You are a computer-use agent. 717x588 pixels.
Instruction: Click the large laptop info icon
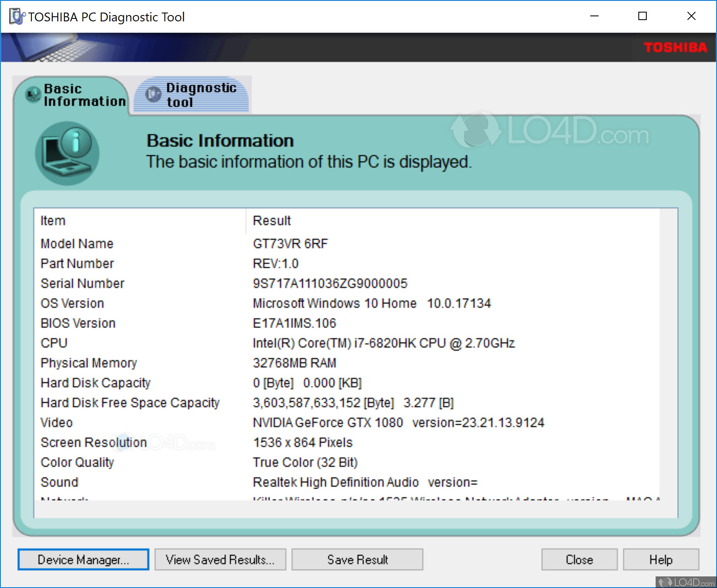67,154
